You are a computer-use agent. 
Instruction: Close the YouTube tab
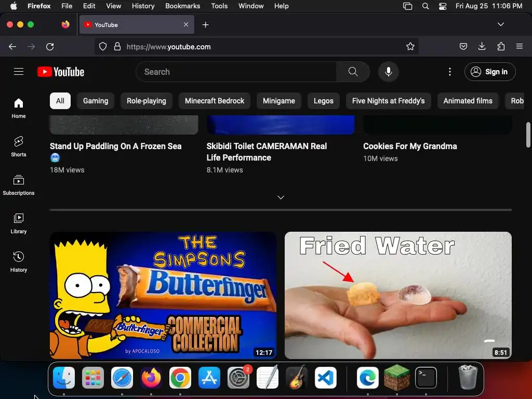click(186, 24)
